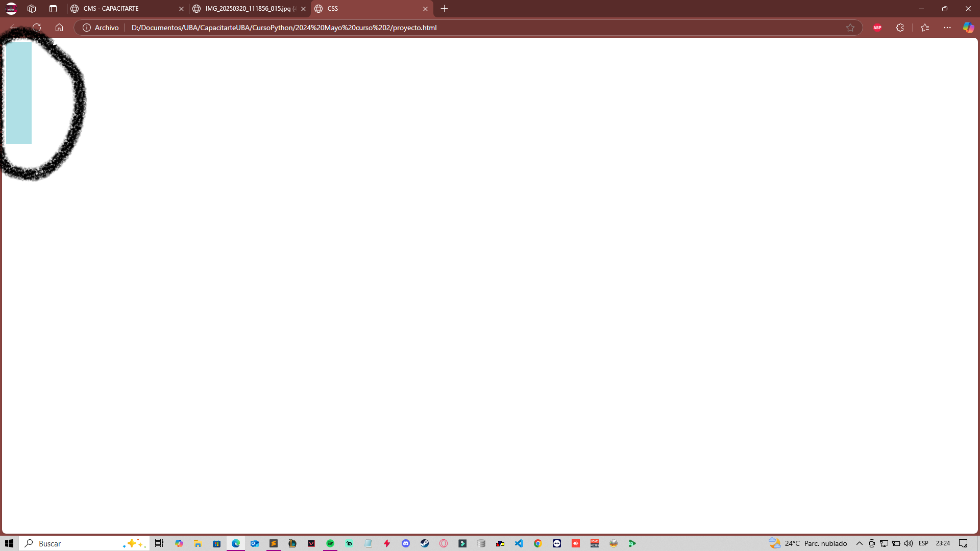
Task: Open File Explorer from the taskbar
Action: point(198,543)
